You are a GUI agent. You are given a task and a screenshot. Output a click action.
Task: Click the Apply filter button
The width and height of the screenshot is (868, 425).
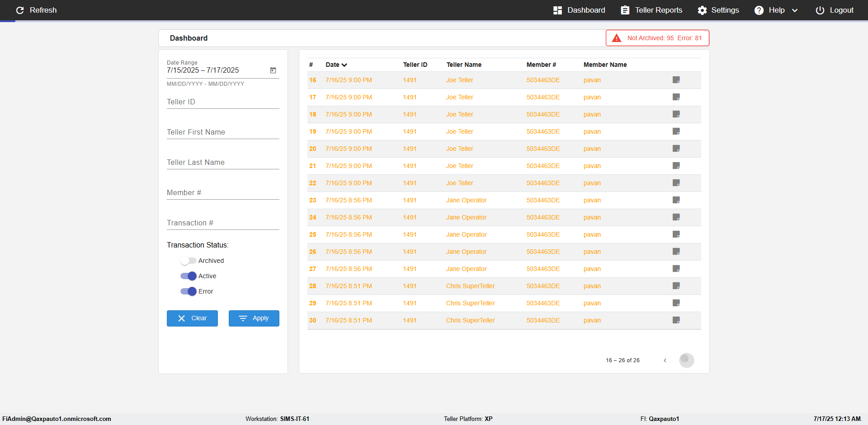point(254,318)
